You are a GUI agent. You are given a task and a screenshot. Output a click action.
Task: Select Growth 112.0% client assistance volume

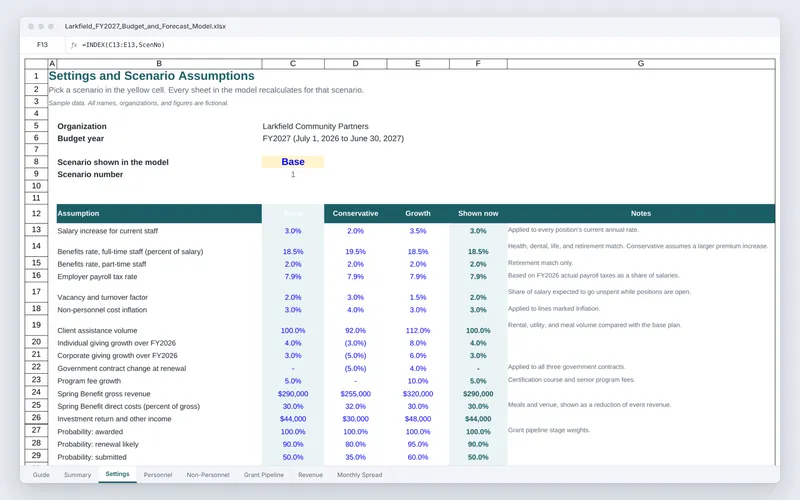tap(418, 330)
